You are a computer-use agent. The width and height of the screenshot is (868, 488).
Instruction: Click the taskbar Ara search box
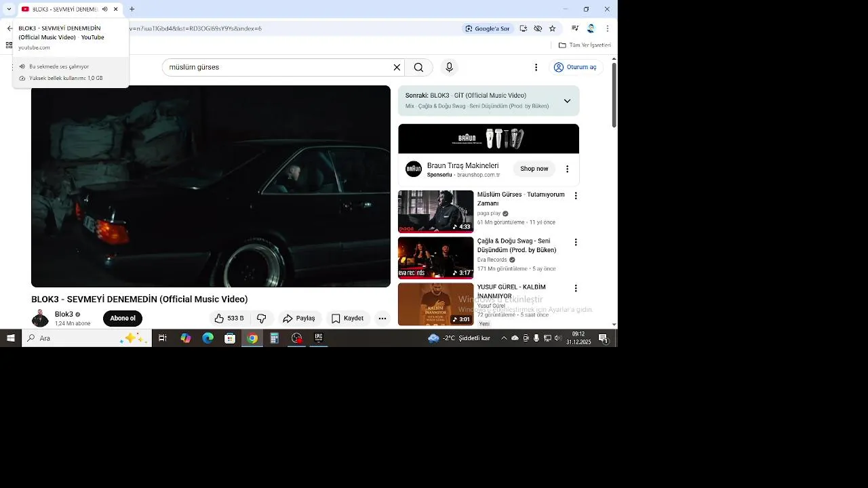click(87, 338)
